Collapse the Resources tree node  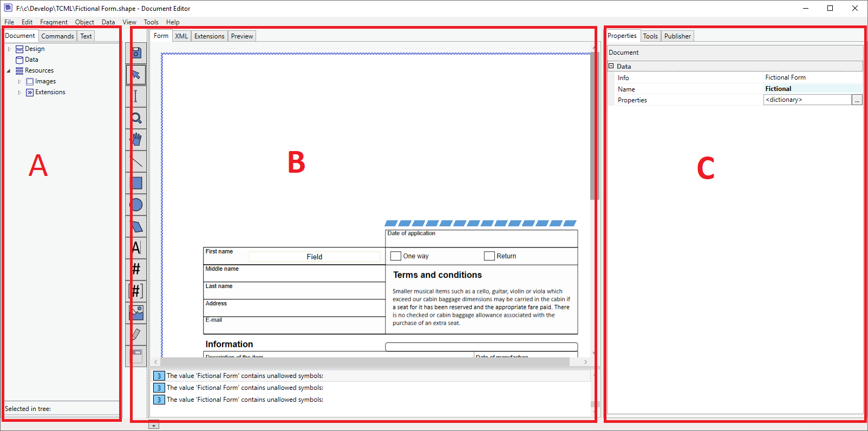9,71
